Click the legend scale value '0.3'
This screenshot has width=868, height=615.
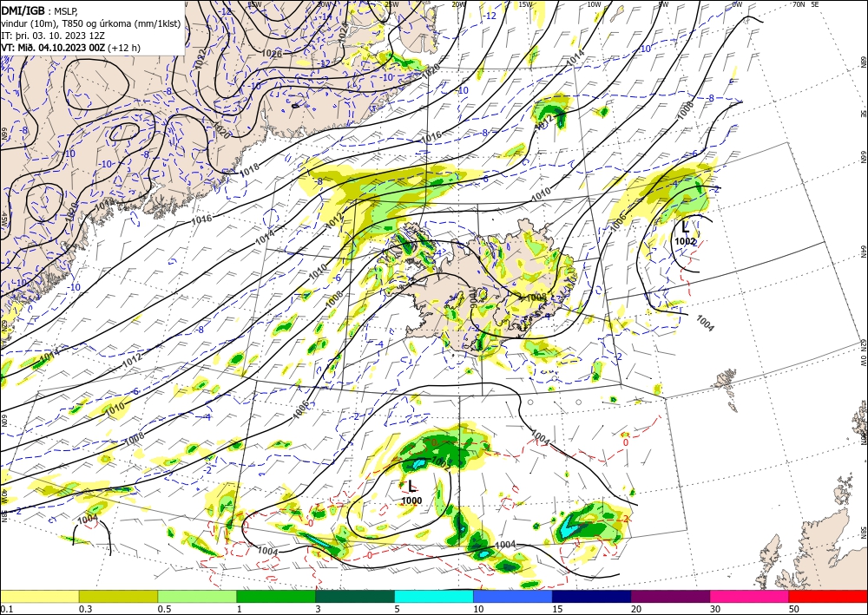[x=84, y=609]
